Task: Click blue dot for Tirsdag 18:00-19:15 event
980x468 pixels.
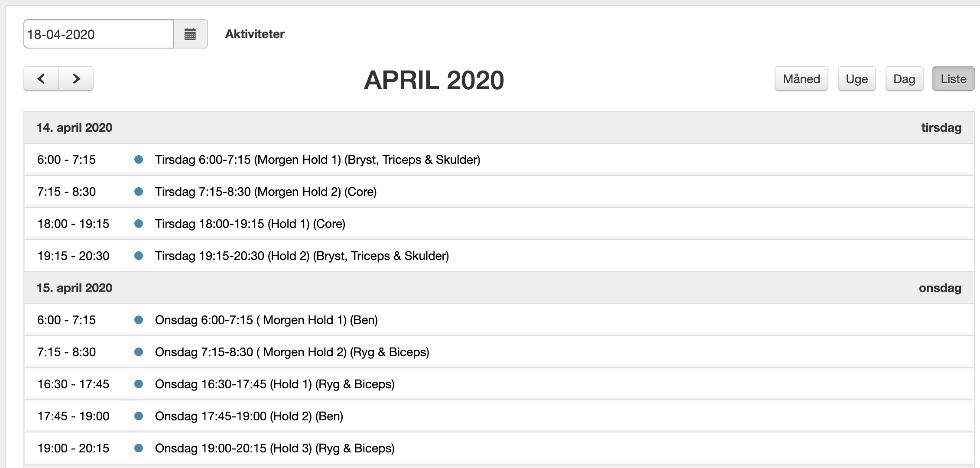Action: 139,224
